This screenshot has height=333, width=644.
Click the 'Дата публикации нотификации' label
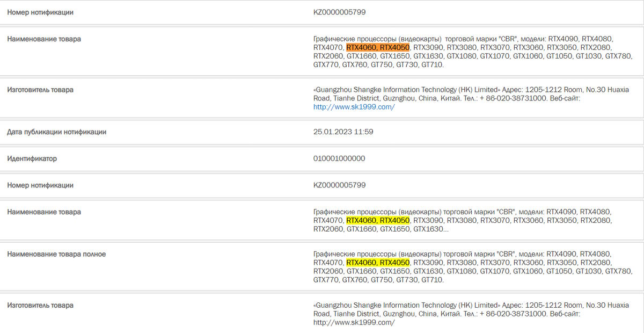(x=56, y=132)
